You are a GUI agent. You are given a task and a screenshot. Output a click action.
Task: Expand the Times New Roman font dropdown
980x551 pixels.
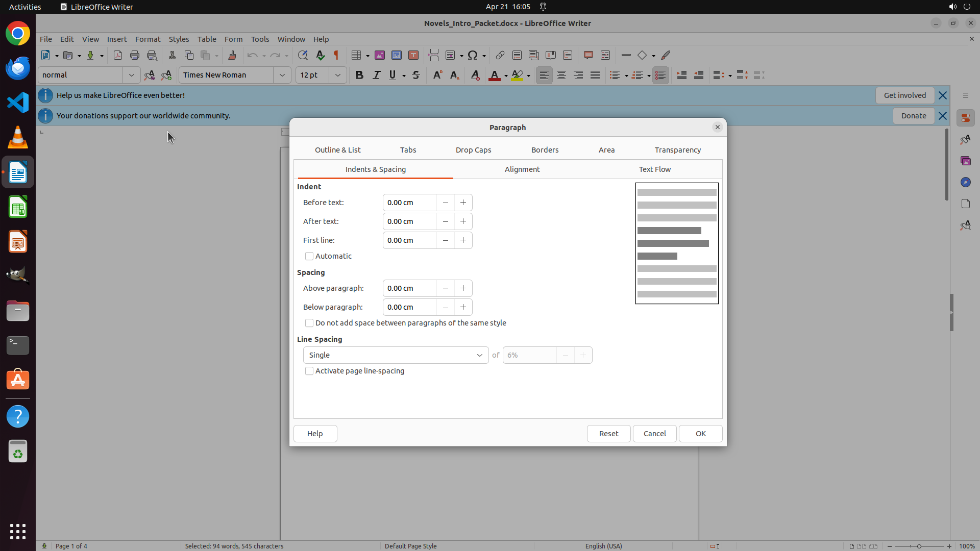coord(282,75)
